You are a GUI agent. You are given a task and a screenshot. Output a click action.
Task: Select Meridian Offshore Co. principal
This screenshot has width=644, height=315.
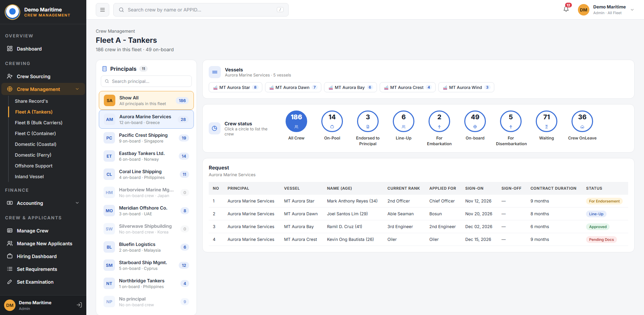coord(146,211)
